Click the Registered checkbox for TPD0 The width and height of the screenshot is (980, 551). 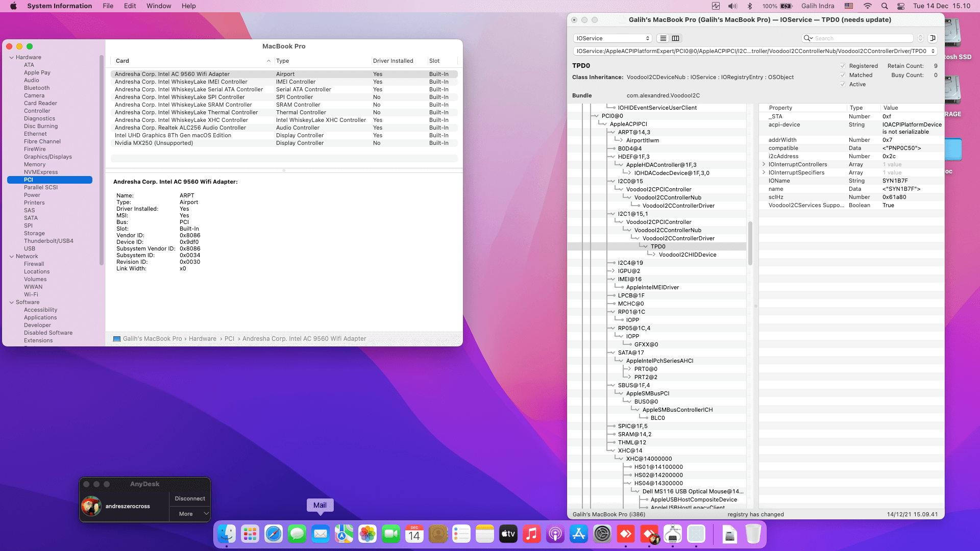[x=843, y=66]
